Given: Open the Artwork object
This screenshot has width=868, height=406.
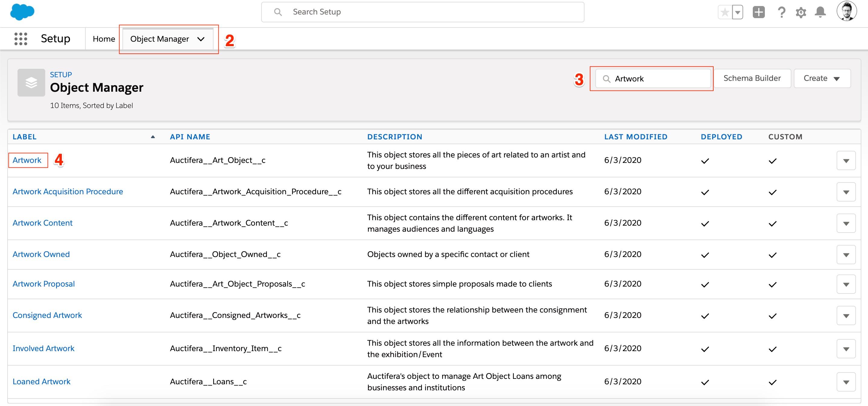Looking at the screenshot, I should (27, 160).
